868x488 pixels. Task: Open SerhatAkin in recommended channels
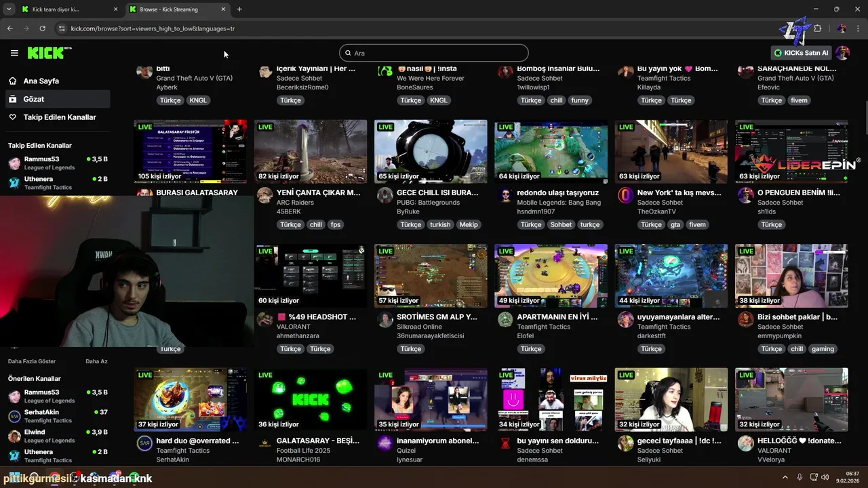[57, 416]
